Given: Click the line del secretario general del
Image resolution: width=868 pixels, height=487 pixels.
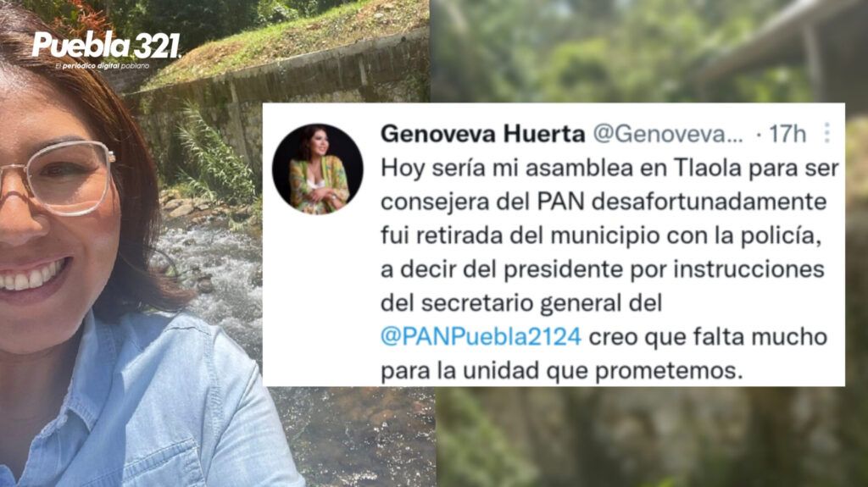Looking at the screenshot, I should point(521,303).
